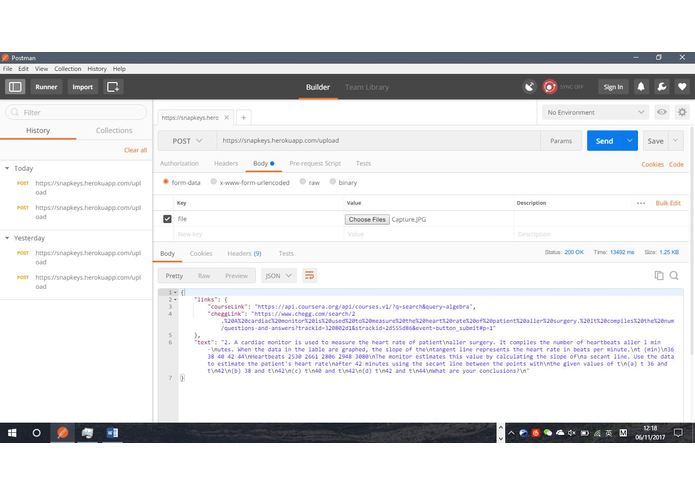The height and width of the screenshot is (494, 695).
Task: Uncheck the file key row checkbox
Action: (x=167, y=219)
